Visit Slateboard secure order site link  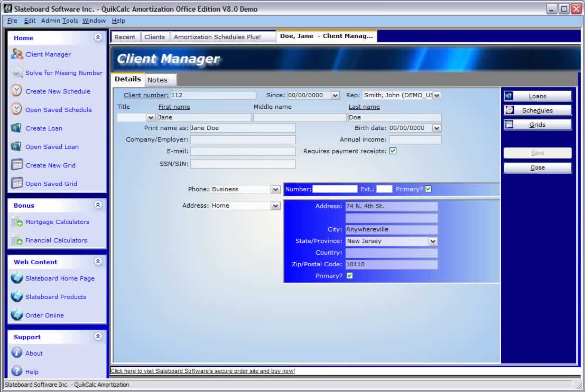(203, 371)
